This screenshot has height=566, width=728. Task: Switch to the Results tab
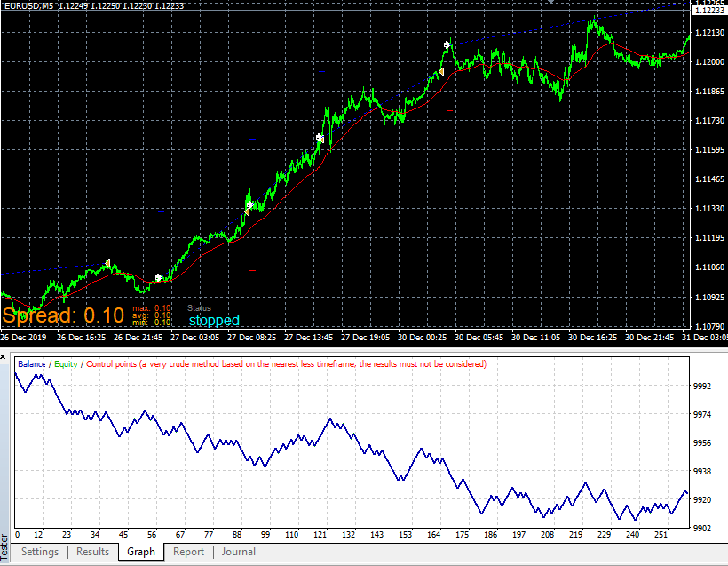(92, 552)
